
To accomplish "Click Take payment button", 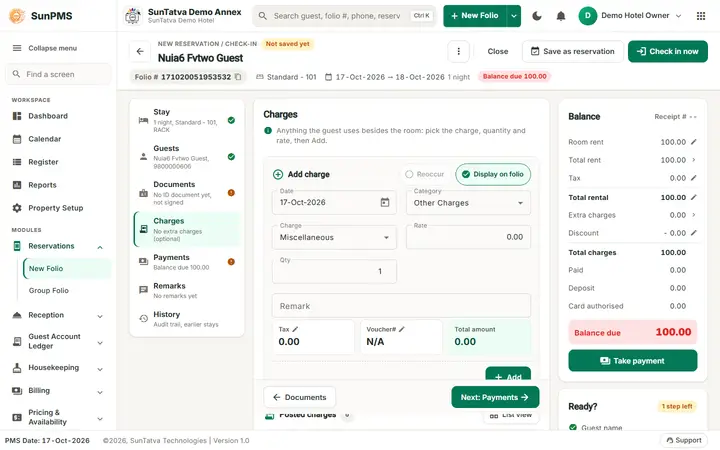I will [632, 361].
